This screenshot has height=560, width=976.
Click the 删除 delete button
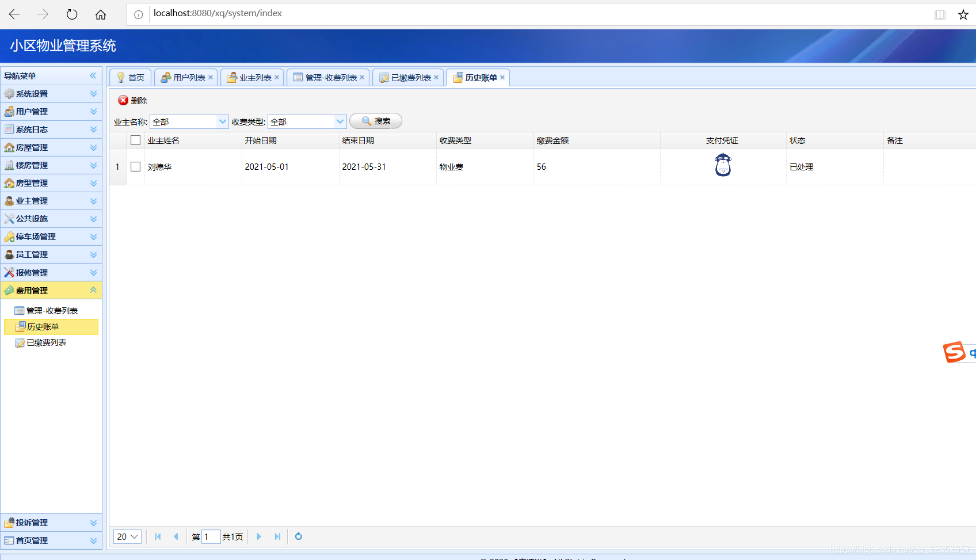(133, 100)
